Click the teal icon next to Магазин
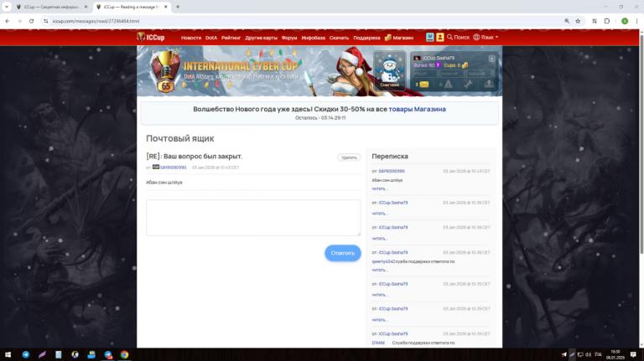This screenshot has height=361, width=644. pyautogui.click(x=429, y=37)
